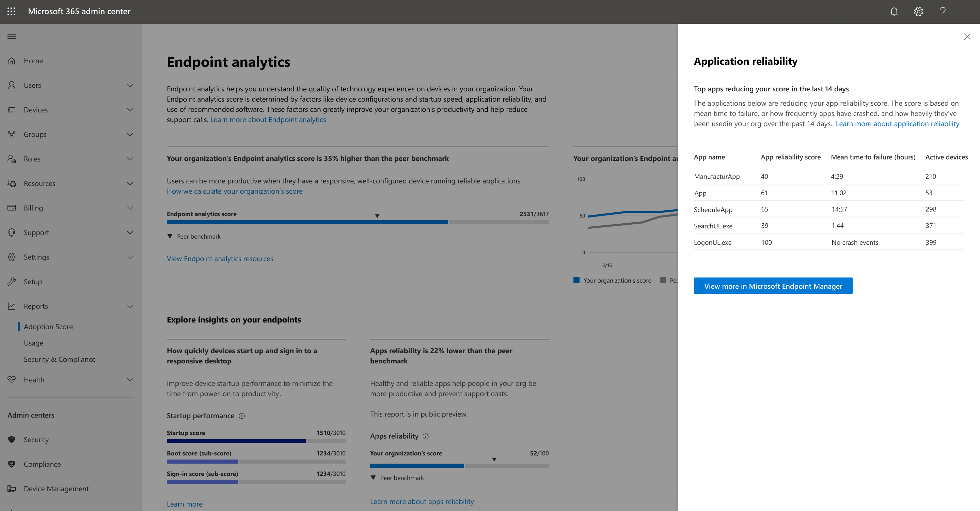The image size is (980, 511).
Task: Expand the Billing section chevron
Action: tap(130, 208)
